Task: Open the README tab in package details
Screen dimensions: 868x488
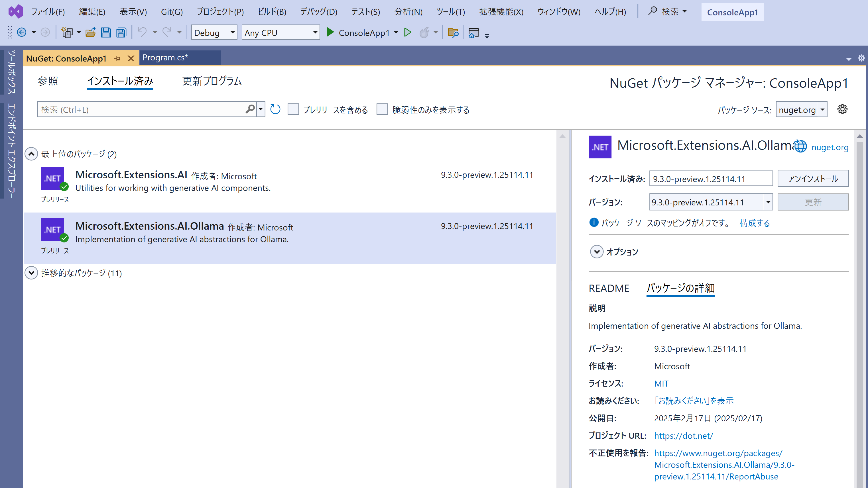Action: point(609,288)
